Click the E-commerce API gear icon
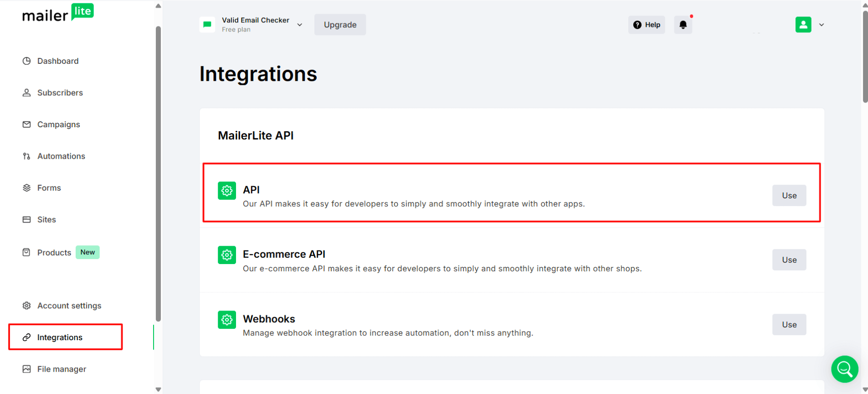This screenshot has width=868, height=394. click(227, 255)
